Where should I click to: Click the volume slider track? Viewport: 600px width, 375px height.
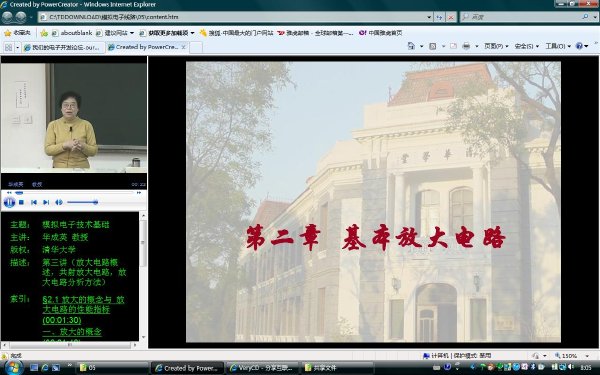coord(82,202)
